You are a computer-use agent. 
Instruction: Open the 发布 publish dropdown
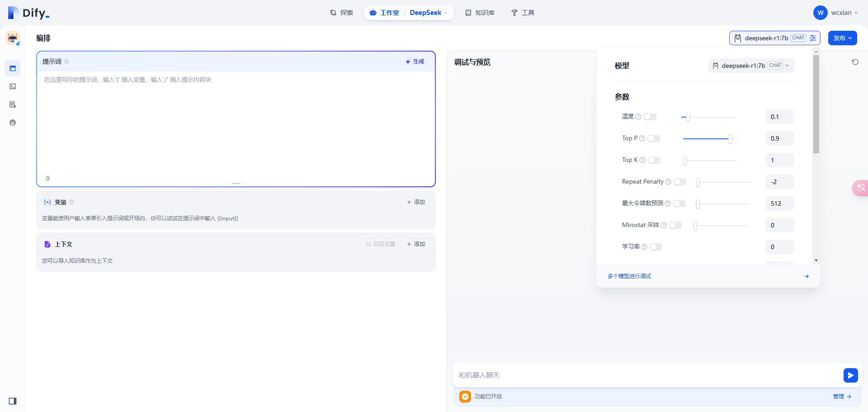843,38
